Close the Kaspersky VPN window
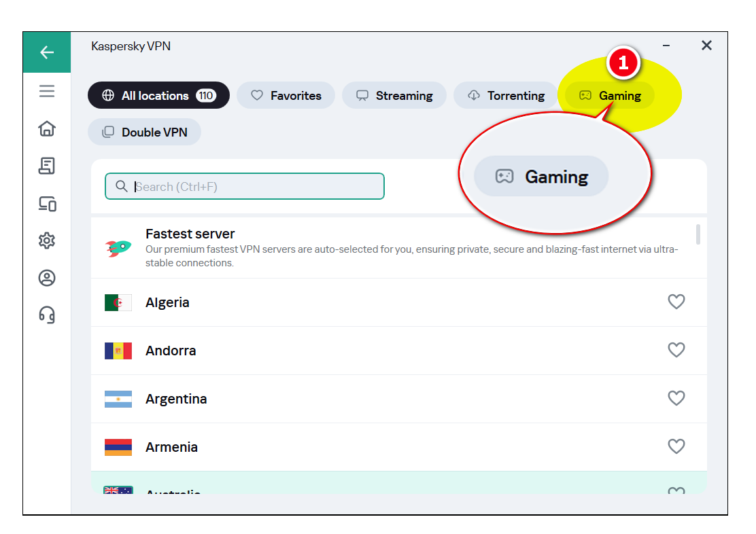This screenshot has width=756, height=534. (x=706, y=46)
